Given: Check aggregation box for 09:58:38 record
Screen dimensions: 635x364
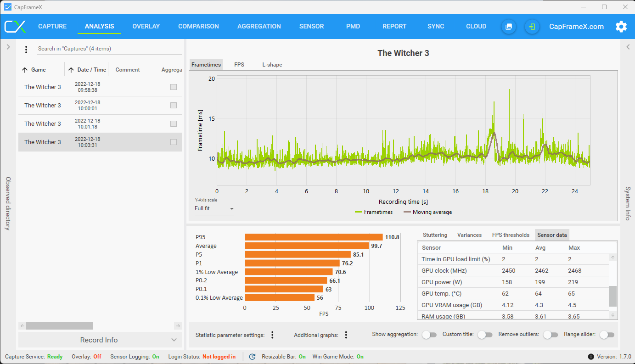Looking at the screenshot, I should [174, 87].
